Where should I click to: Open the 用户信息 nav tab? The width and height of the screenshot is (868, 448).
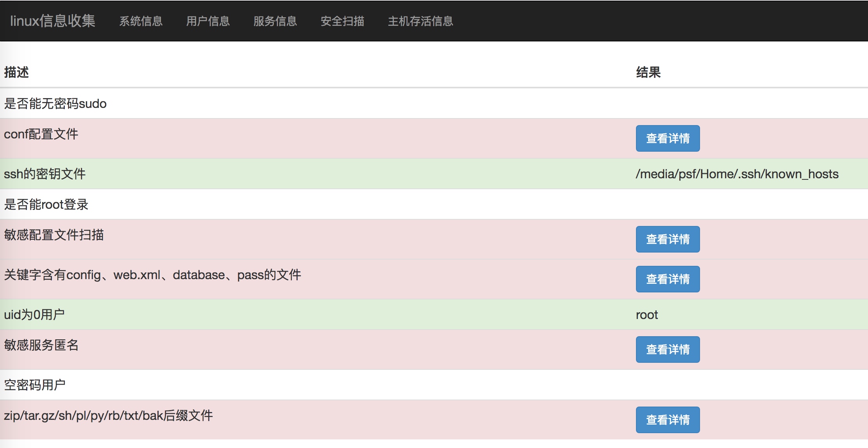pos(208,21)
